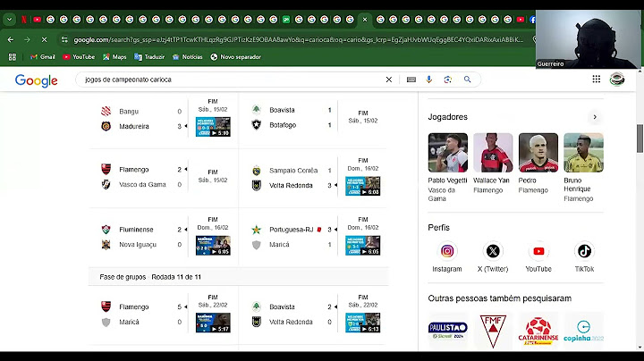This screenshot has width=644, height=361.
Task: Open the TikTok profile icon
Action: tap(584, 251)
